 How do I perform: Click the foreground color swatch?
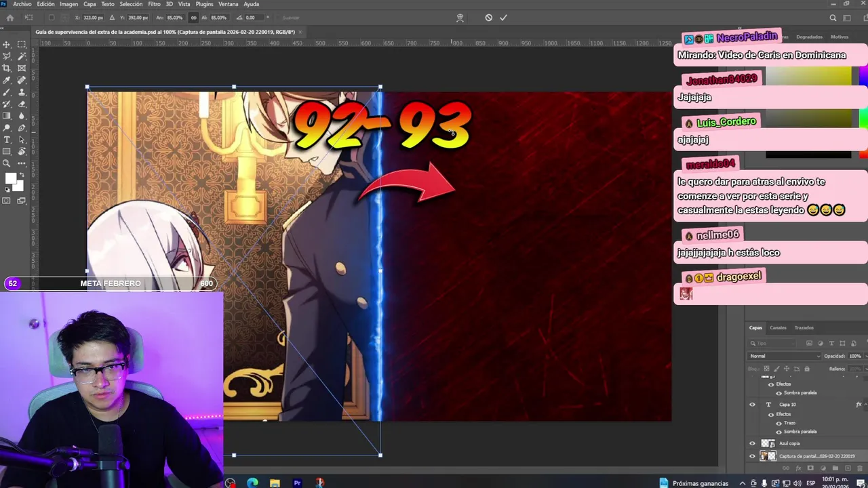pyautogui.click(x=9, y=178)
